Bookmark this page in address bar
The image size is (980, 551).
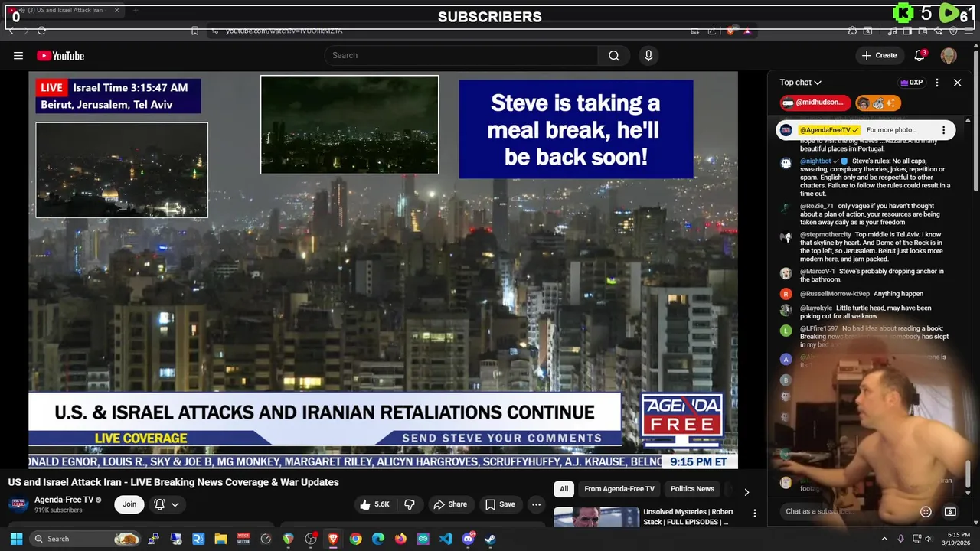(195, 31)
